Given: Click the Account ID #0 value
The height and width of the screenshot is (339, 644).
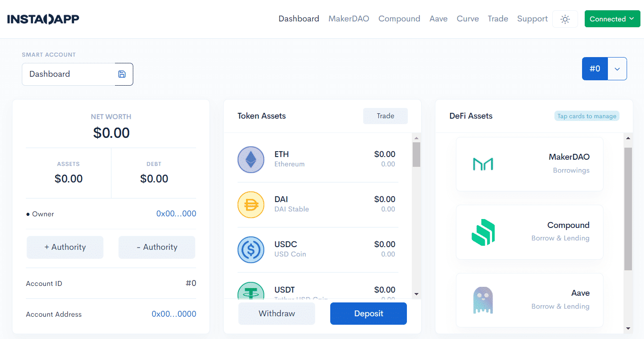Looking at the screenshot, I should [191, 283].
